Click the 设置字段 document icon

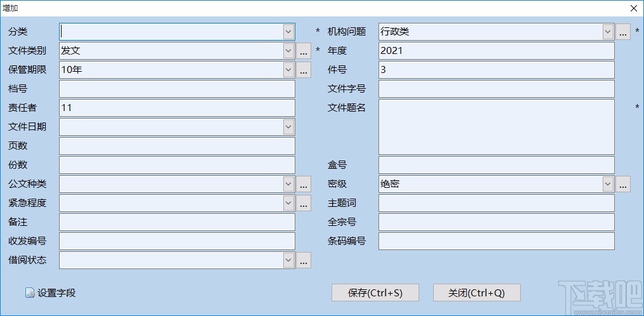[x=30, y=293]
